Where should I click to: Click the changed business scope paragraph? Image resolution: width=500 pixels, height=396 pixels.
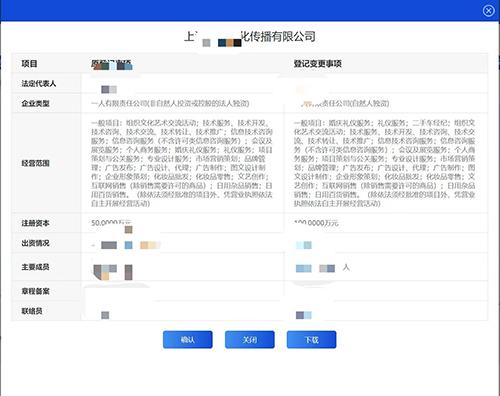(x=385, y=163)
